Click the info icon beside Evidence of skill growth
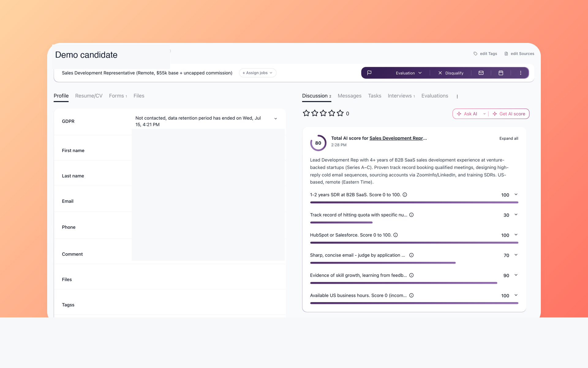This screenshot has height=368, width=588. coord(412,275)
